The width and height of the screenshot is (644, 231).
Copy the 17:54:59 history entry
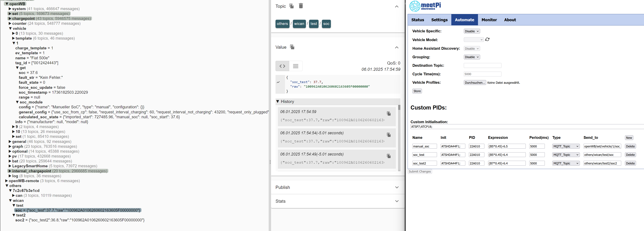(389, 114)
